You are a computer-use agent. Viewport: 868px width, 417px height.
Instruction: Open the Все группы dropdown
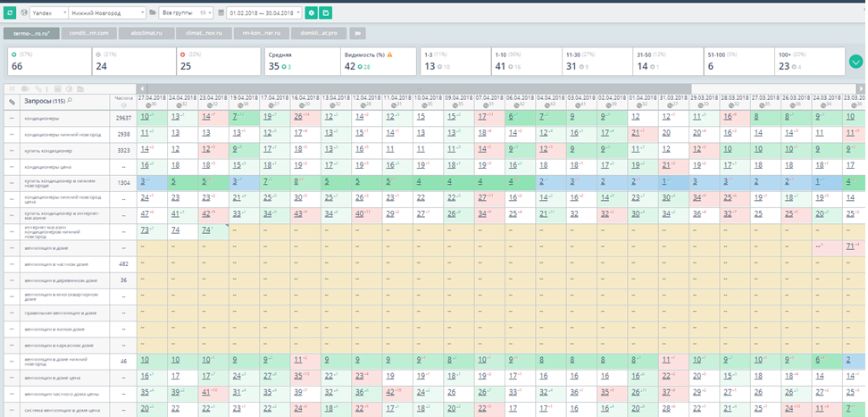point(186,13)
